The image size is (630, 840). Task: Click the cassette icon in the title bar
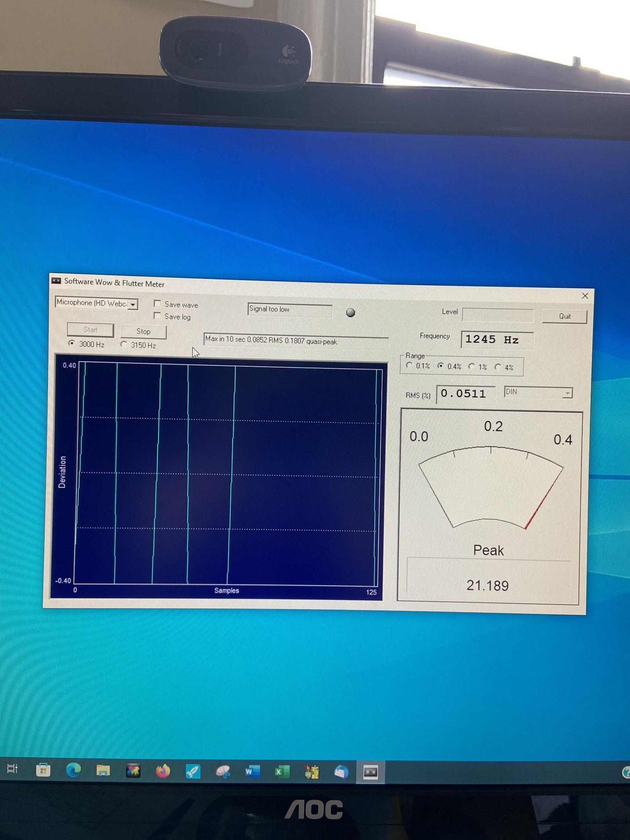tap(56, 281)
